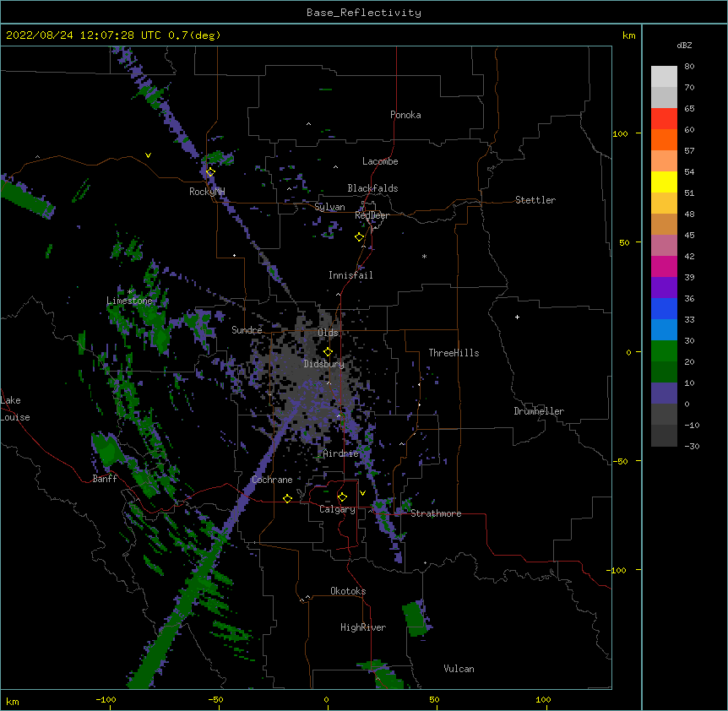Screen dimensions: 728x711
Task: Click the green 20 dBZ legend color
Action: pyautogui.click(x=664, y=351)
